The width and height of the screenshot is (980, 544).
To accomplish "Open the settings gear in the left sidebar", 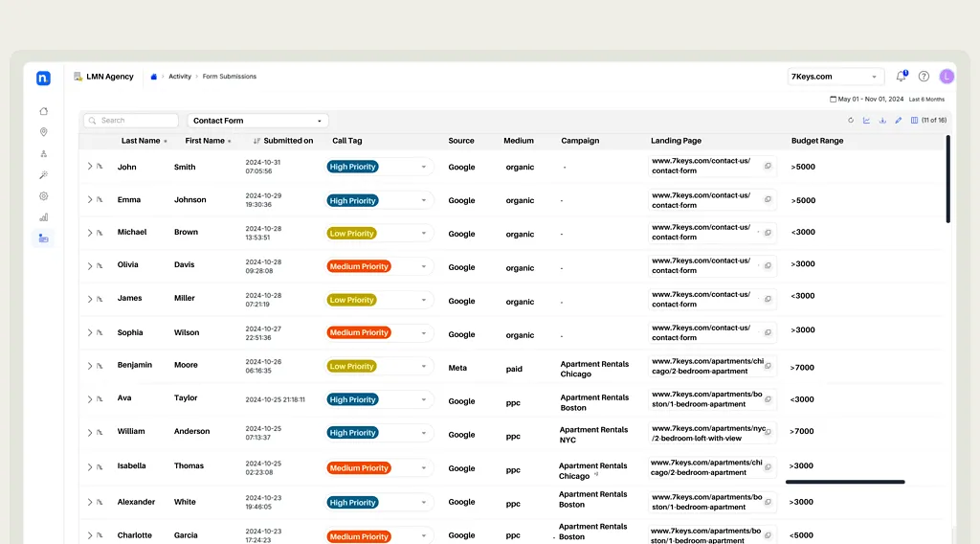I will (x=44, y=196).
